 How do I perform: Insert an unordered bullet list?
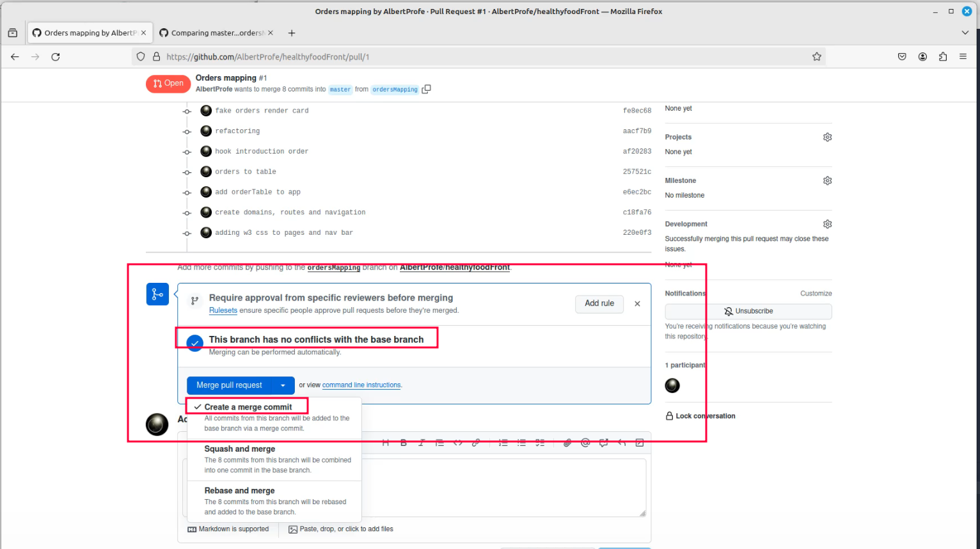point(521,443)
